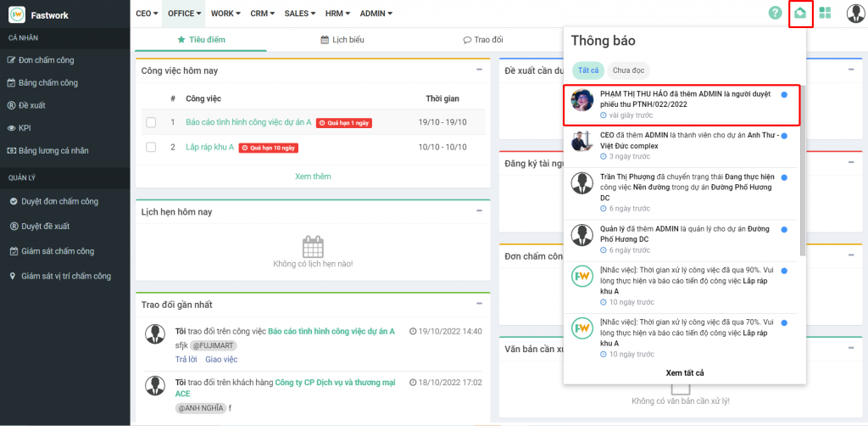This screenshot has height=426, width=868.
Task: Click the notification bell icon
Action: [x=800, y=14]
